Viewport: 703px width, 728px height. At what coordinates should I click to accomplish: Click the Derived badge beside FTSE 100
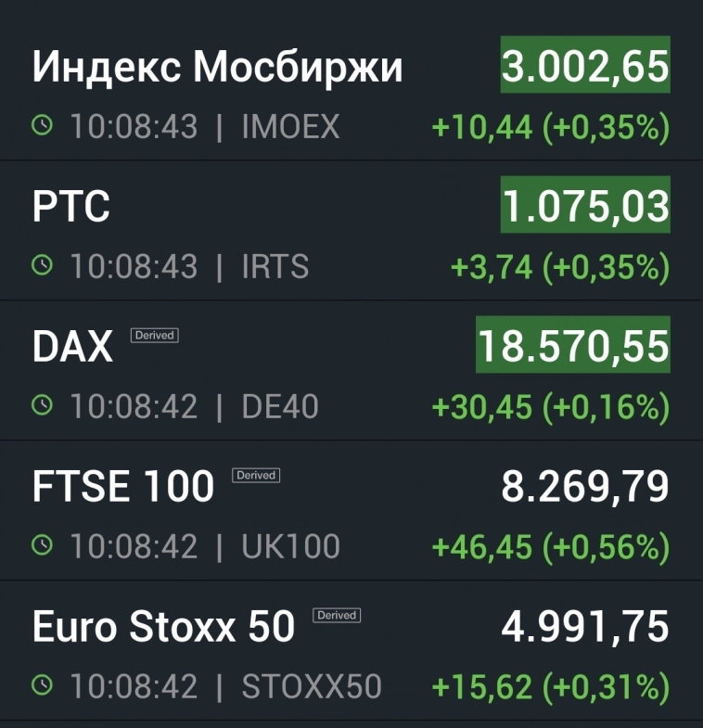tap(256, 475)
